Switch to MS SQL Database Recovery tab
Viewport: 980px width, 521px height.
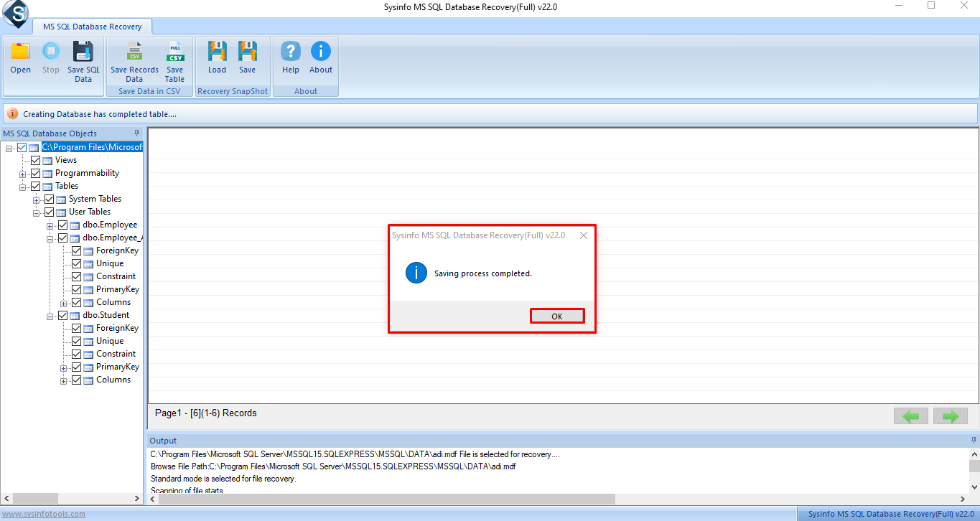[92, 27]
